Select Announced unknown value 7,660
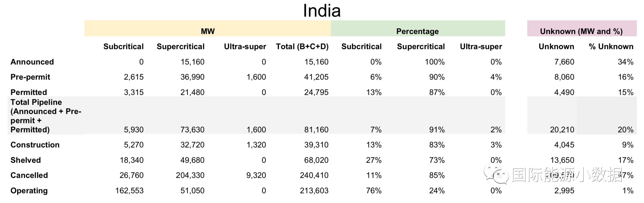Screen dimensions: 644x203 tap(564, 62)
